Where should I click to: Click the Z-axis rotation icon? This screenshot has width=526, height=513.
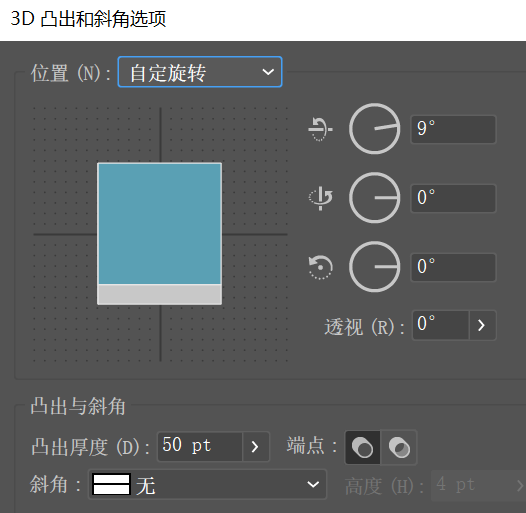pyautogui.click(x=320, y=267)
